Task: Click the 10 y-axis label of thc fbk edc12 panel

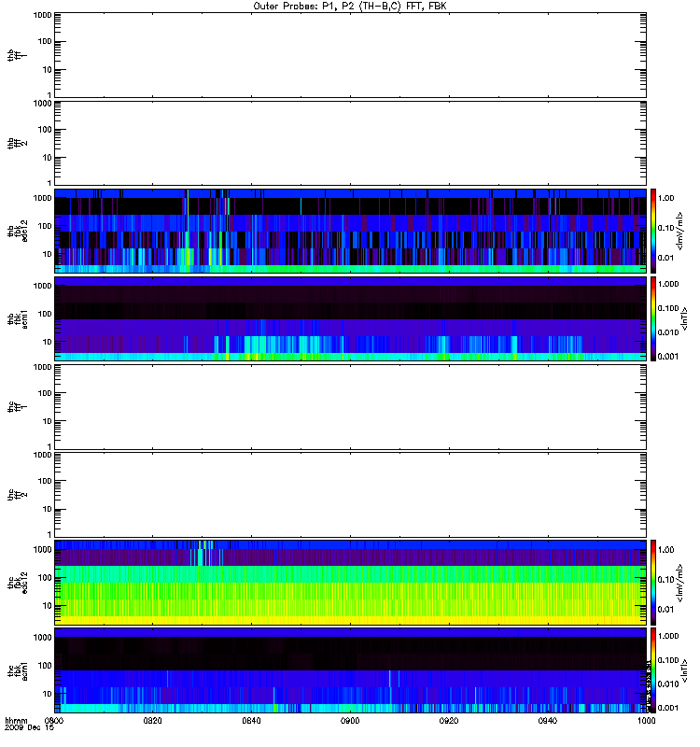Action: tap(47, 606)
